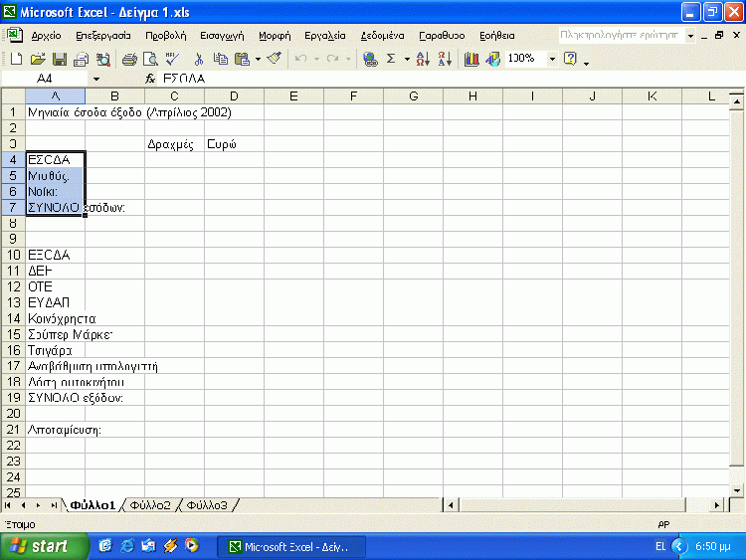Expand the Undo history dropdown arrow
746x560 pixels.
pos(316,59)
